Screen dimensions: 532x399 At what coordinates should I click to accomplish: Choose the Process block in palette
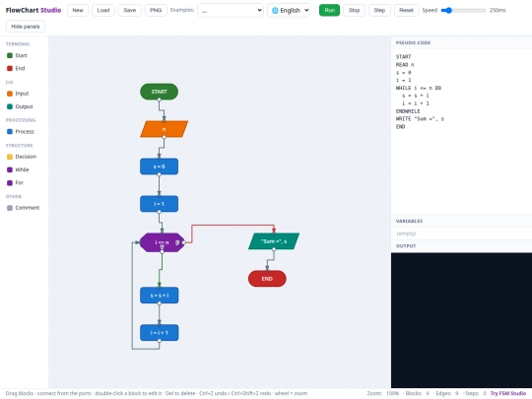tap(10, 132)
